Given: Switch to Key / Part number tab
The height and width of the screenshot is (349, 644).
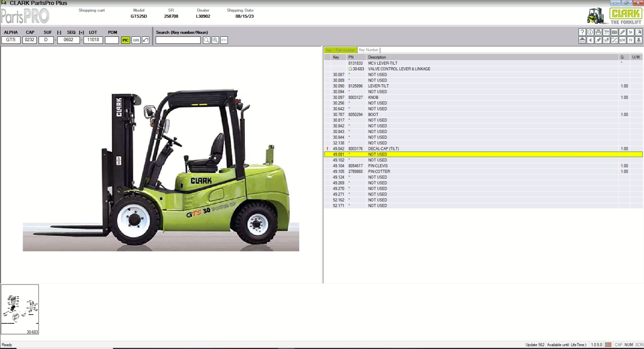Looking at the screenshot, I should point(341,50).
